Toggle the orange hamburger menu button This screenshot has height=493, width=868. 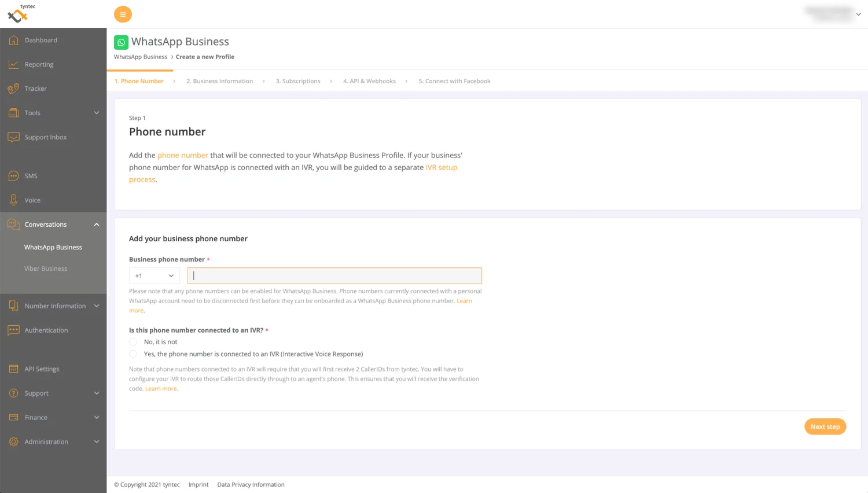tap(123, 14)
